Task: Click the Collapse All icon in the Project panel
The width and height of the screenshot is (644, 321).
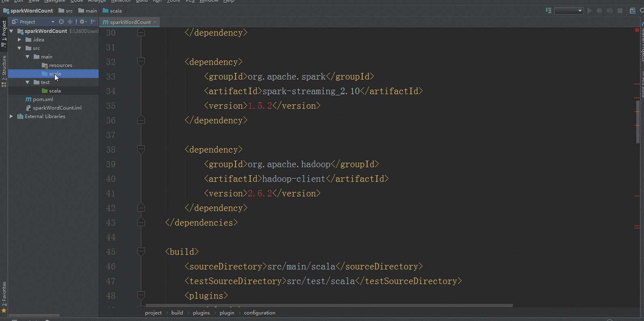Action: pos(70,22)
